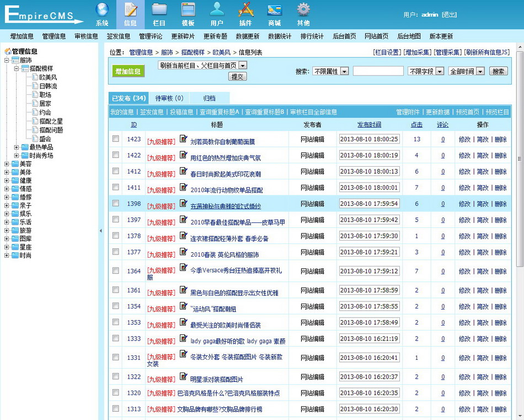Click the search keyword input field
The height and width of the screenshot is (420, 524).
tap(378, 71)
